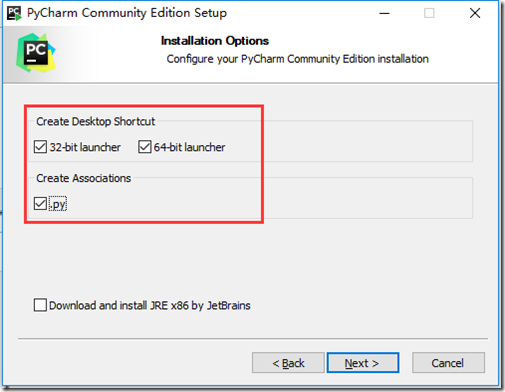505x392 pixels.
Task: Enable Download and install JRE x86 checkbox
Action: coord(40,305)
